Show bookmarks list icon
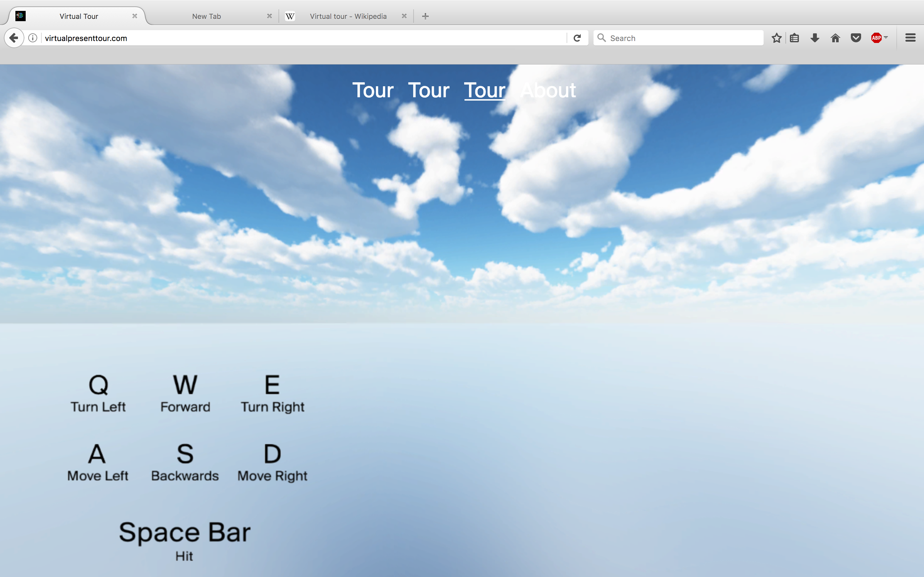 [795, 38]
